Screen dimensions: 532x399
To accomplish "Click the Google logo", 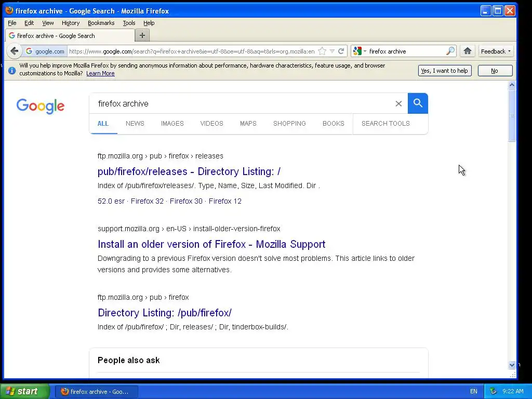I will click(41, 107).
